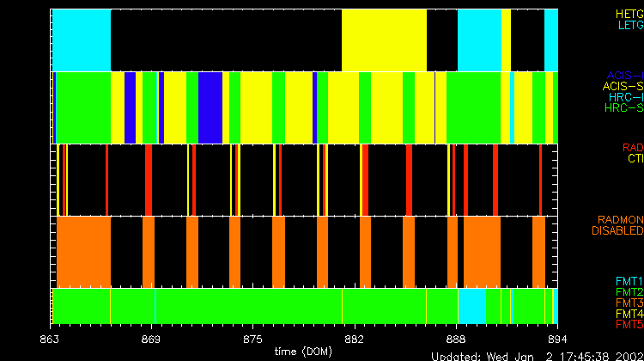Screen dimensions: 644x361
Task: Select the FMT1 legend label
Action: pyautogui.click(x=629, y=282)
